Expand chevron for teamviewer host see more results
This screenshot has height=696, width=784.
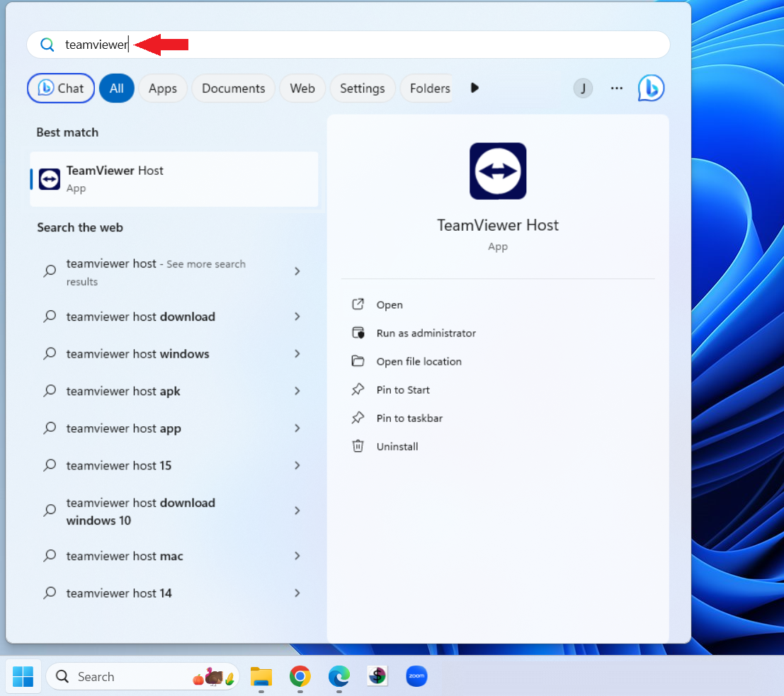tap(297, 271)
